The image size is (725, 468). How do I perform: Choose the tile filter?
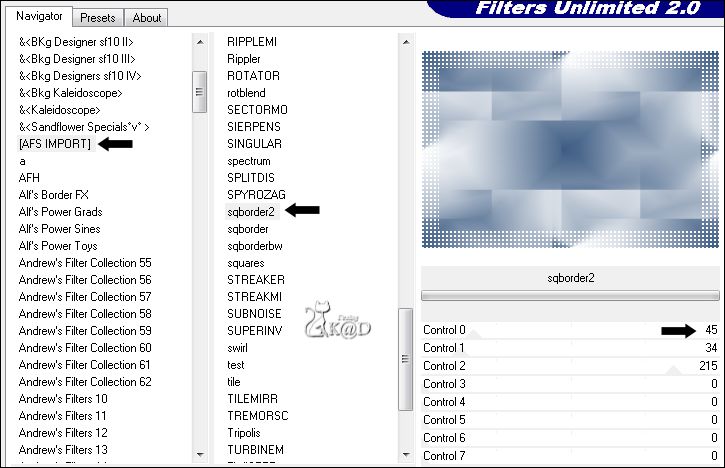click(x=233, y=382)
